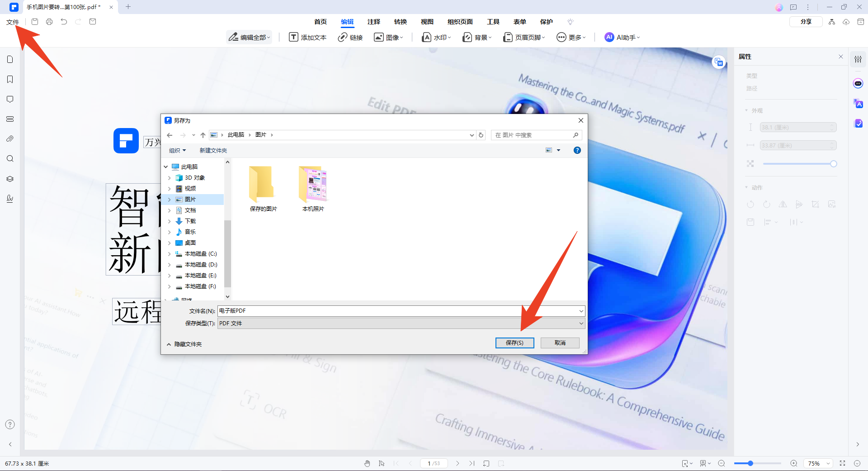This screenshot has width=868, height=471.
Task: Click the print icon in the top toolbar
Action: click(x=49, y=22)
